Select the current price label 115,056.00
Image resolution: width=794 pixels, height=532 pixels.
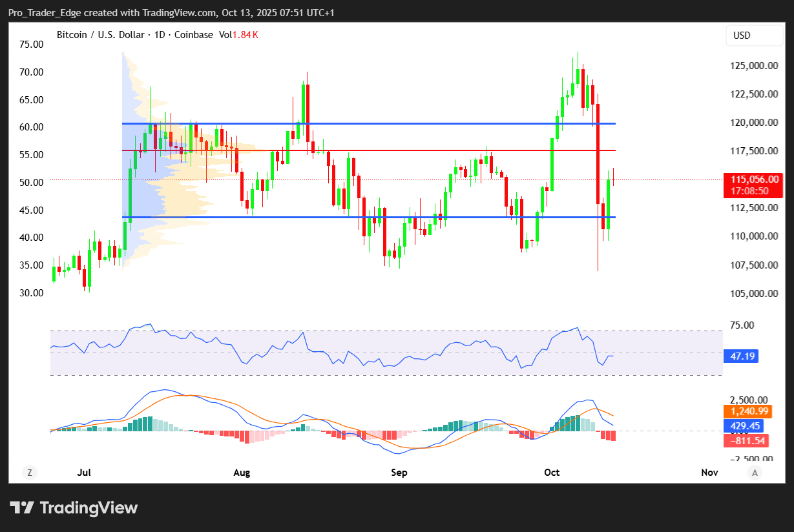[754, 179]
